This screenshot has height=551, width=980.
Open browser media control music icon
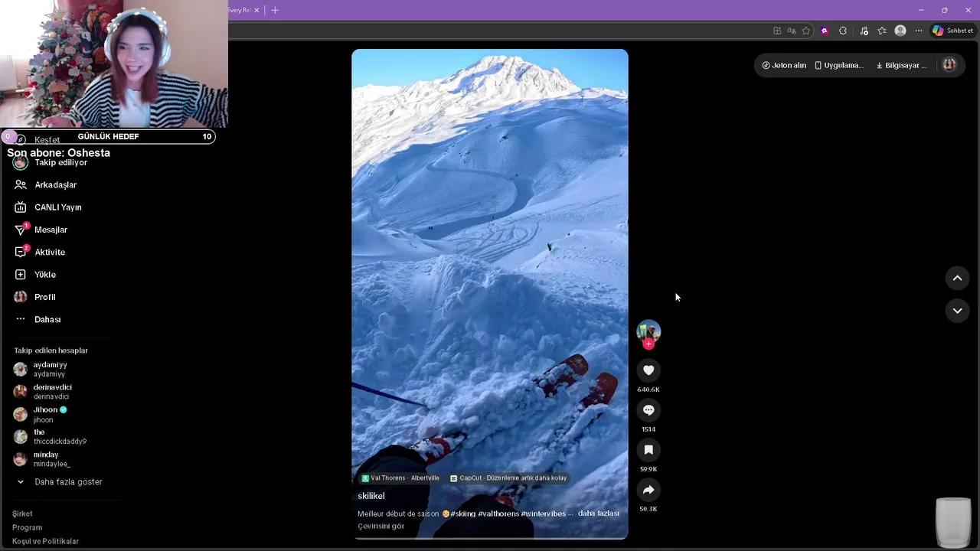coord(864,31)
